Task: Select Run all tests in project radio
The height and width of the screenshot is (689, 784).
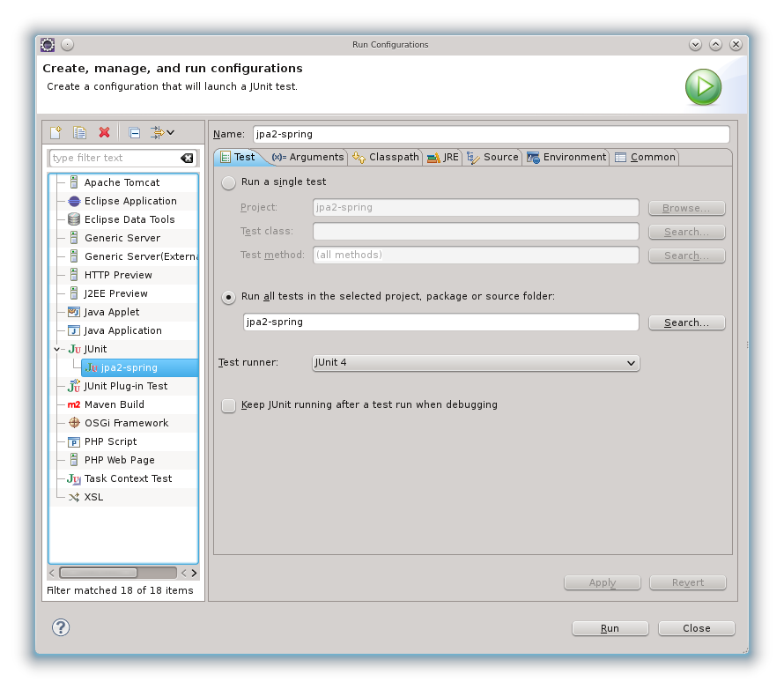Action: (x=228, y=297)
